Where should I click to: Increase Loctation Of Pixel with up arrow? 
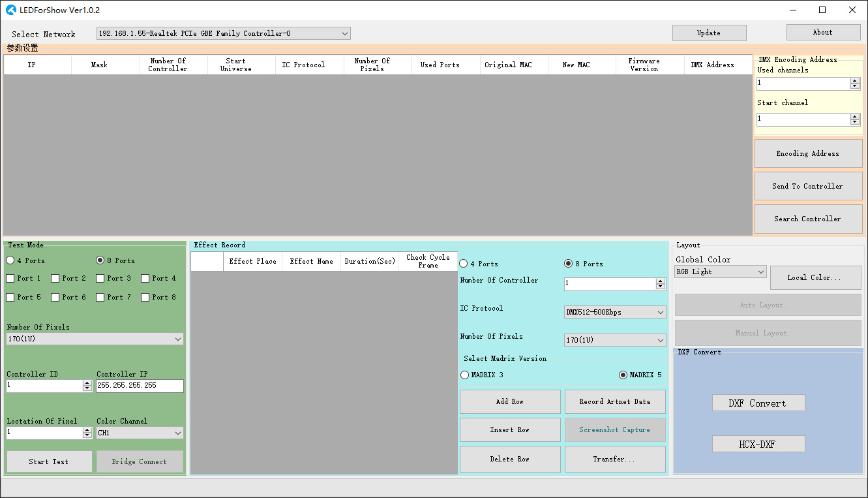point(87,430)
